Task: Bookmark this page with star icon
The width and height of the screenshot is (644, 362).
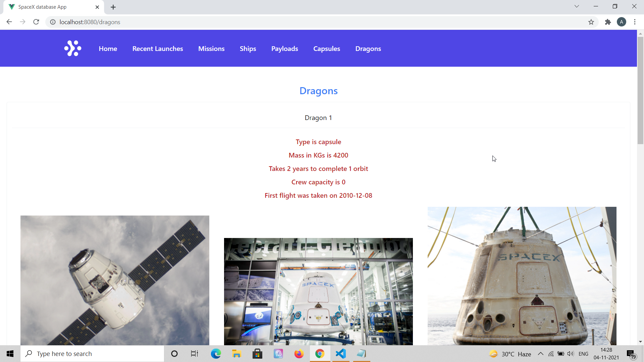Action: click(x=591, y=22)
